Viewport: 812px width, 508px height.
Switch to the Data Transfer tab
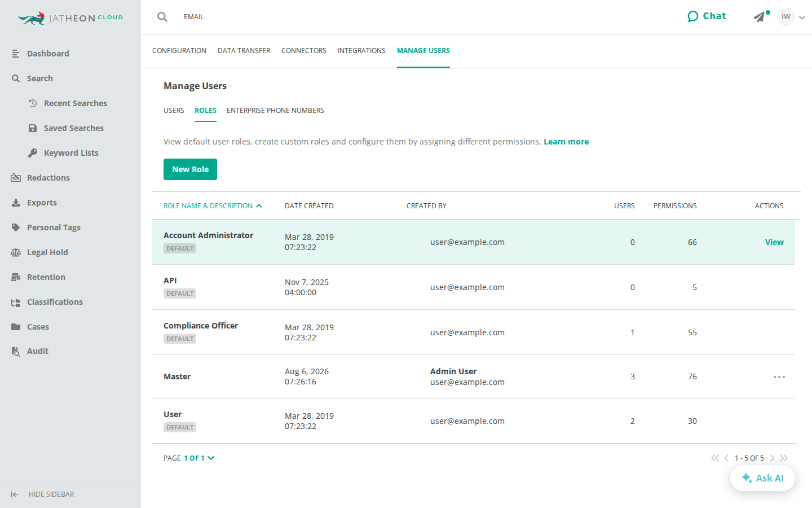pos(244,51)
